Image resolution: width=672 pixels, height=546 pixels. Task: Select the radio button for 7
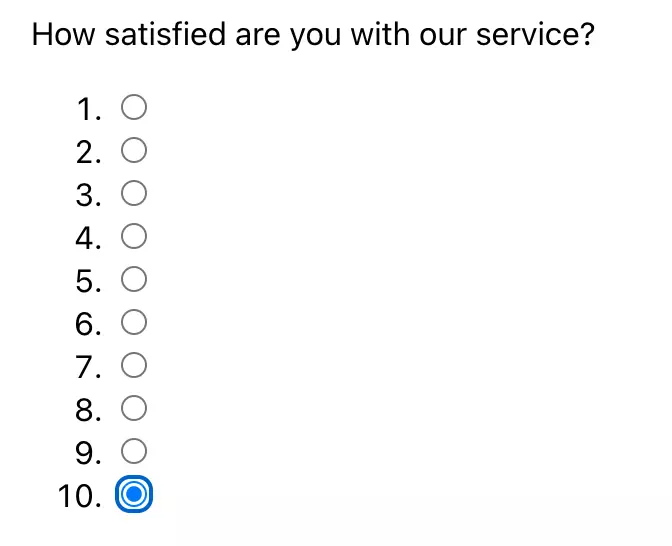coord(134,365)
